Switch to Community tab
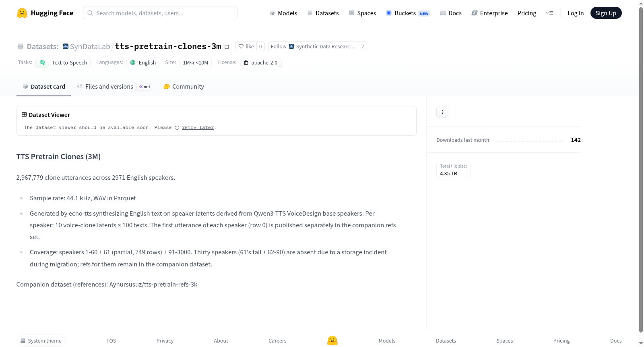644x347 pixels. pos(184,86)
